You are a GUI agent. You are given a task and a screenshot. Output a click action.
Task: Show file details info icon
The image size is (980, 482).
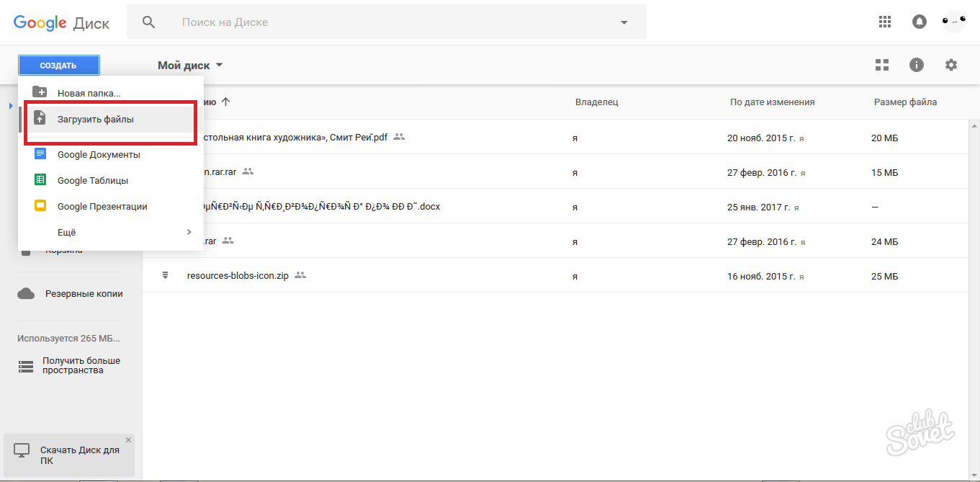[x=917, y=65]
